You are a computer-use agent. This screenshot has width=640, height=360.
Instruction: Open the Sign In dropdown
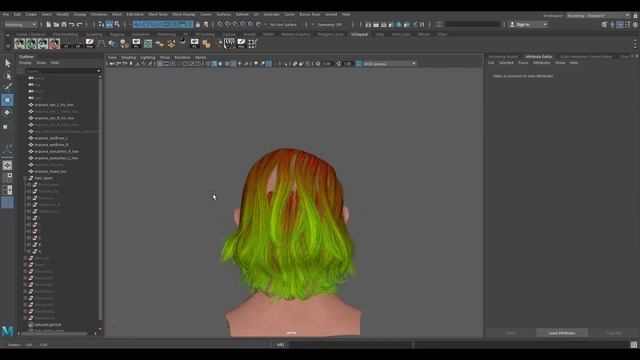coord(545,25)
